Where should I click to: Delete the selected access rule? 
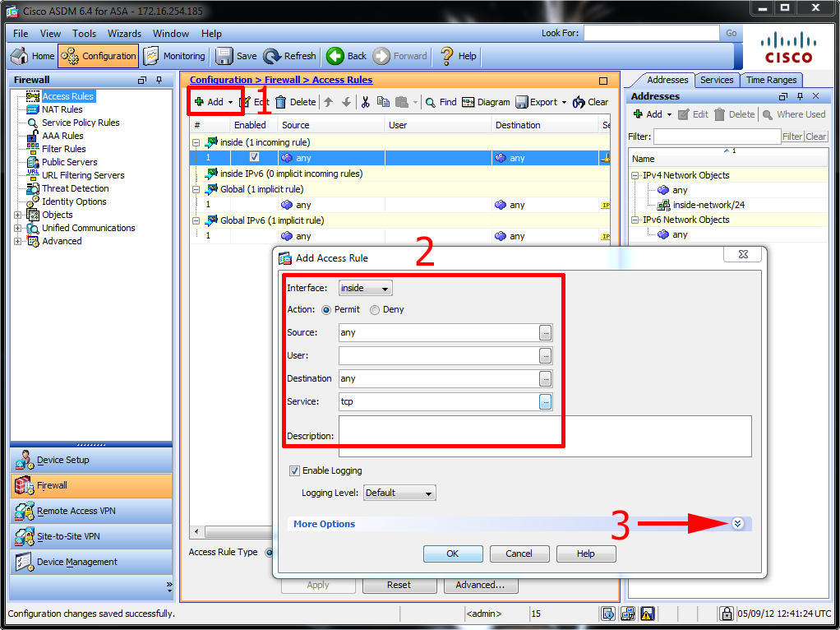click(x=296, y=102)
